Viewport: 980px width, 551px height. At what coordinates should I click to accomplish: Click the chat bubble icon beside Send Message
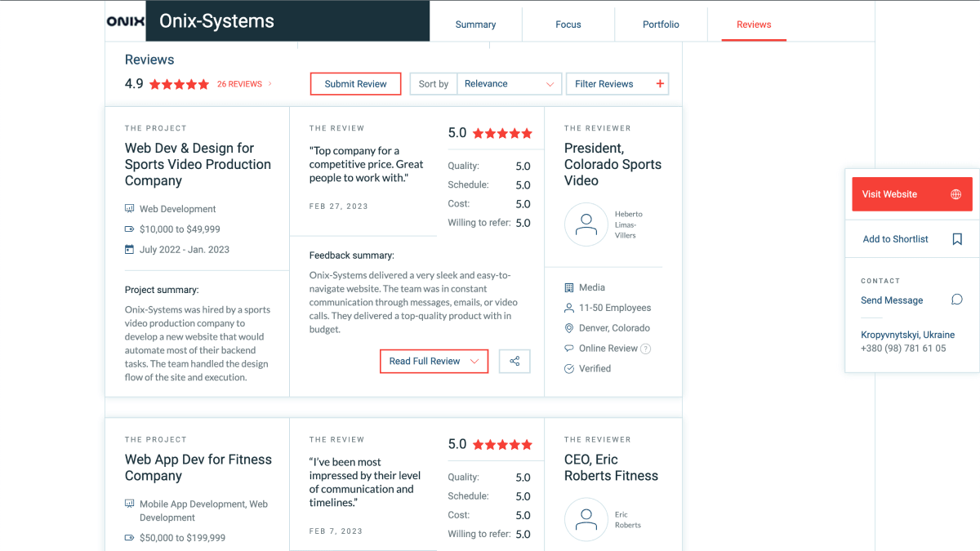click(x=957, y=300)
